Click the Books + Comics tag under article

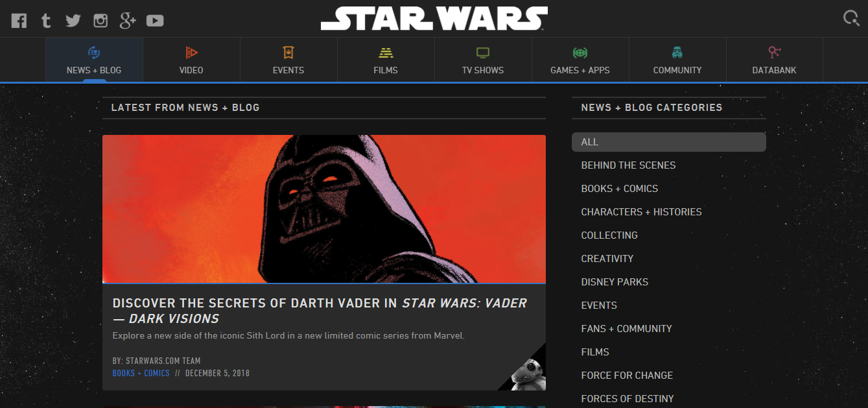tap(141, 374)
